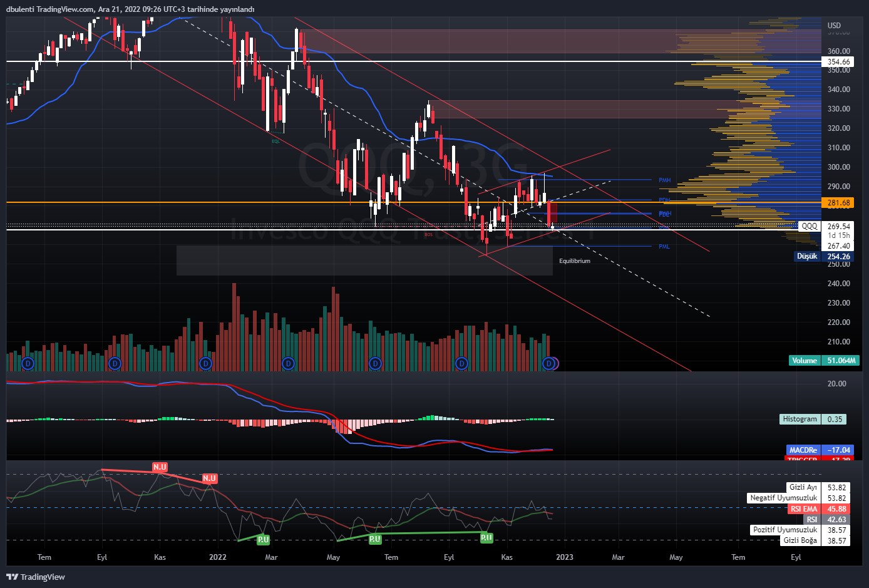Click the 53.82 value beside Gizli Ayı

836,487
